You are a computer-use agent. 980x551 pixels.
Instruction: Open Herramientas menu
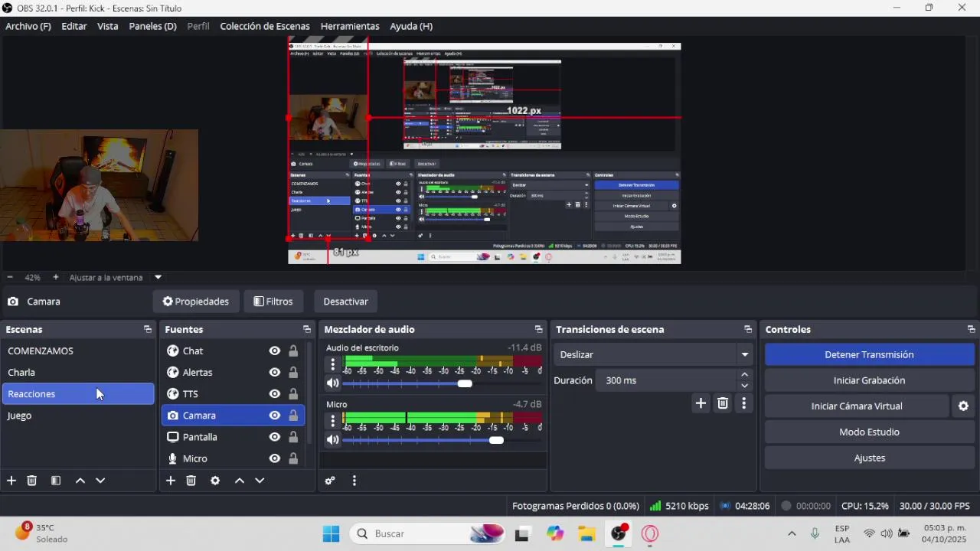coord(350,26)
